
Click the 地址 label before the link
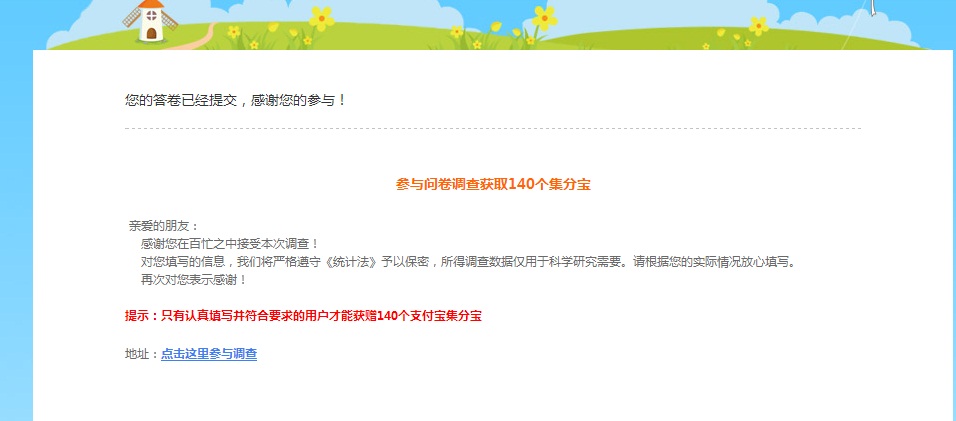tap(142, 354)
